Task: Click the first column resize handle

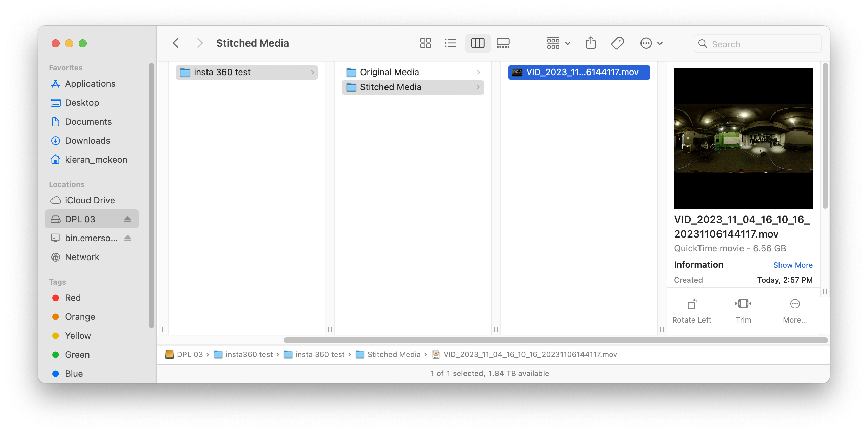Action: pos(164,329)
